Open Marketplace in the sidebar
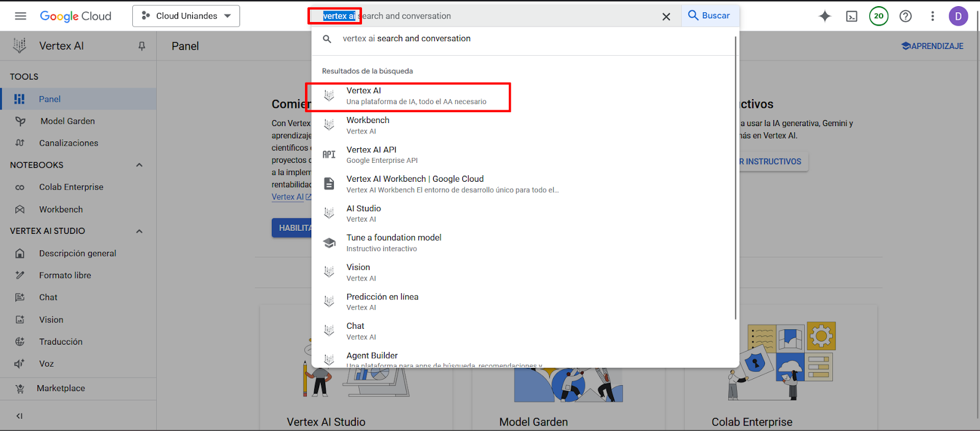The image size is (980, 431). [x=78, y=388]
